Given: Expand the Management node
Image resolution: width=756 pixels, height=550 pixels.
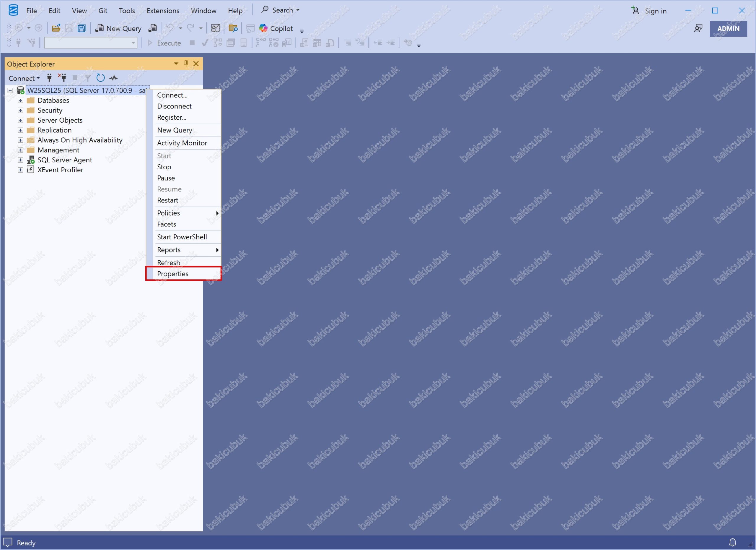Looking at the screenshot, I should click(x=20, y=150).
